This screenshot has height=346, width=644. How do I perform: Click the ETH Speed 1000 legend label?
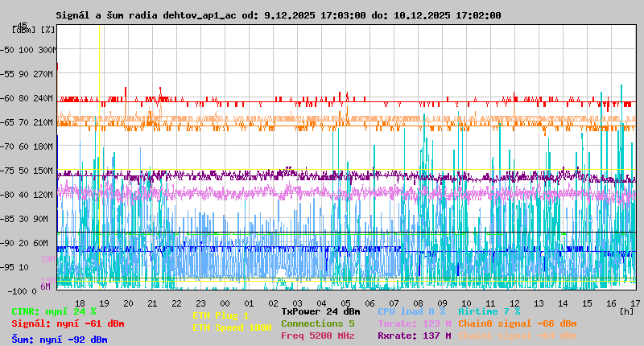click(x=232, y=327)
